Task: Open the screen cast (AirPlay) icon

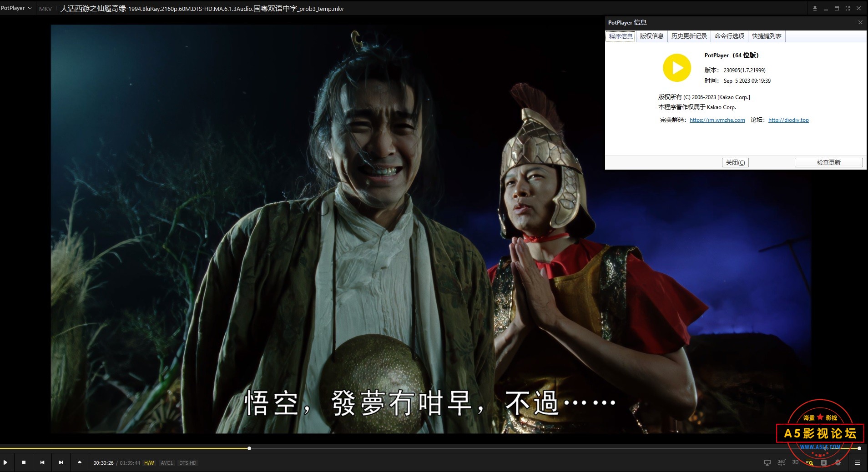Action: 767,462
